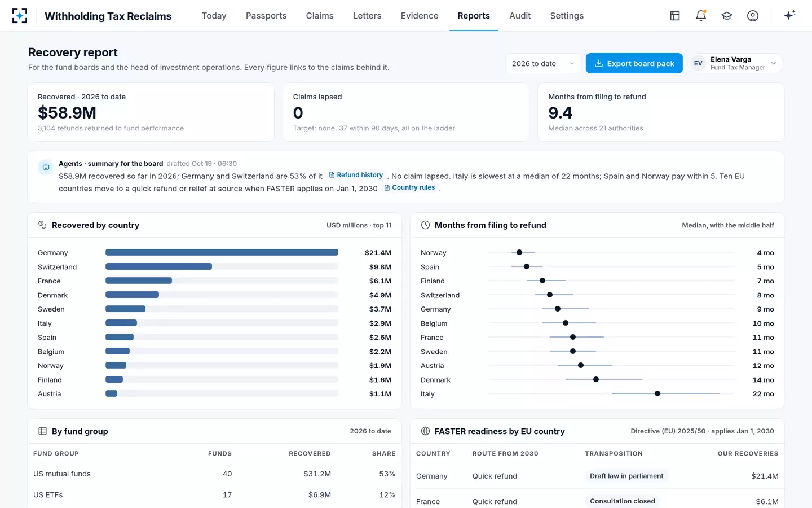Image resolution: width=812 pixels, height=508 pixels.
Task: Open the Refund history reference link
Action: (356, 175)
